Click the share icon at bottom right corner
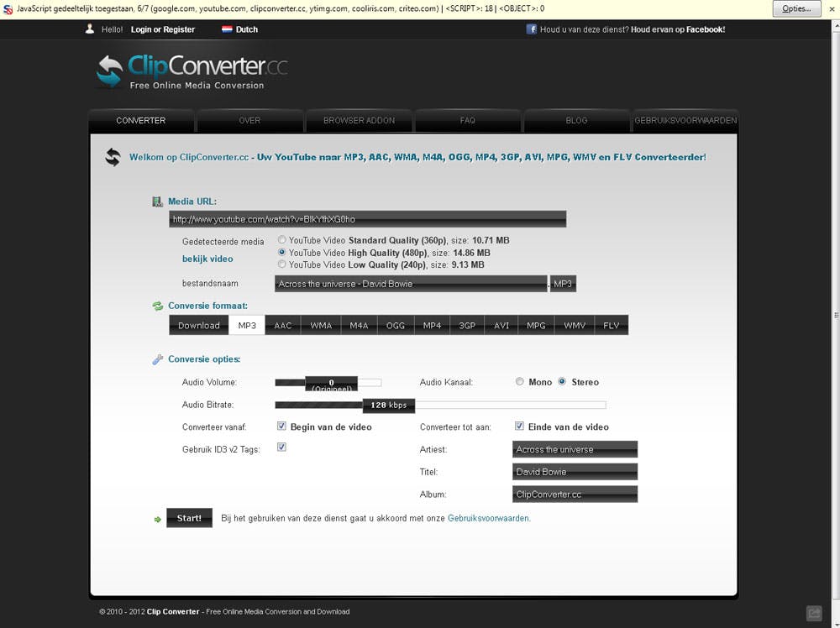Viewport: 840px width, 628px height. point(814,613)
